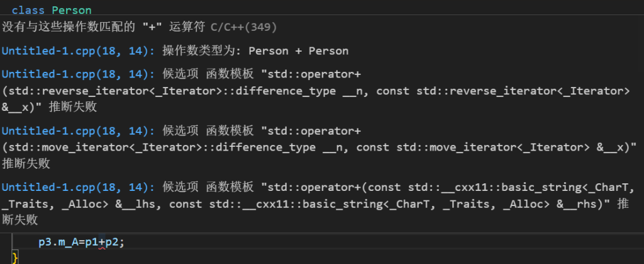Follow the Untitled-1.cpp link for reverse_iterator candidate
The height and width of the screenshot is (264, 644).
point(79,74)
